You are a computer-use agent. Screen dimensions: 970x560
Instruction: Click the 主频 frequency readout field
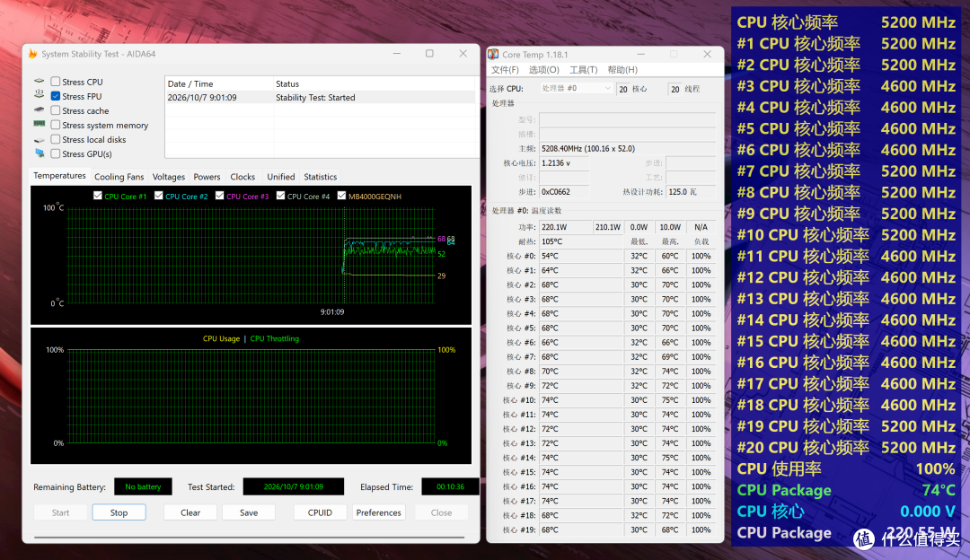(x=627, y=148)
